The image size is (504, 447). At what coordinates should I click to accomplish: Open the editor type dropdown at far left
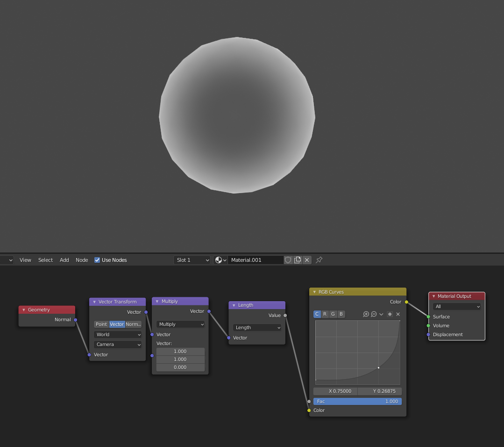(x=7, y=260)
